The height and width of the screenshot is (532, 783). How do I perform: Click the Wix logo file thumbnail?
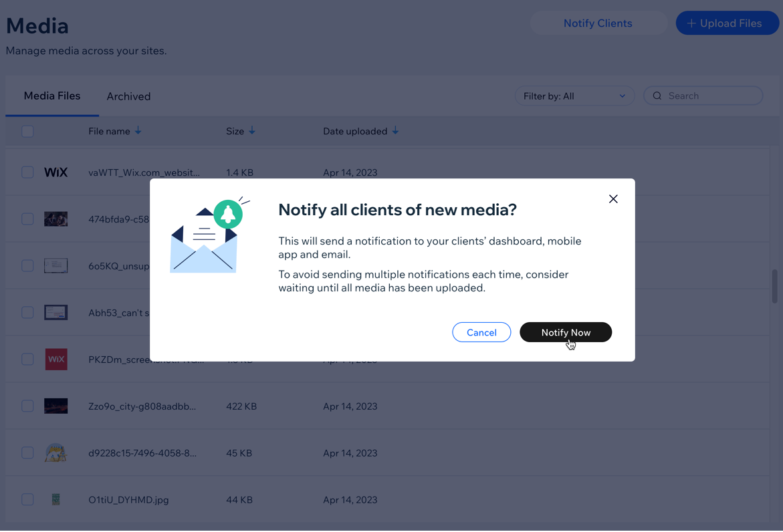(x=56, y=172)
